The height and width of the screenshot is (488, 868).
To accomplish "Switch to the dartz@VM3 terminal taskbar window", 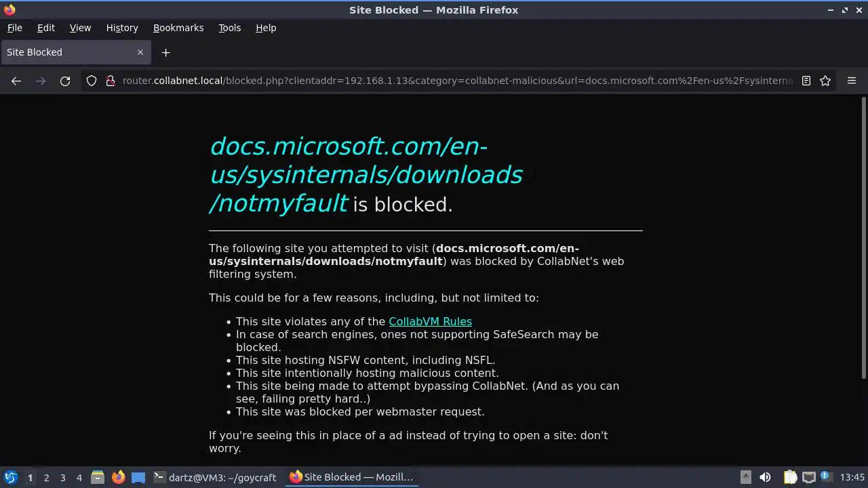I will (x=214, y=477).
